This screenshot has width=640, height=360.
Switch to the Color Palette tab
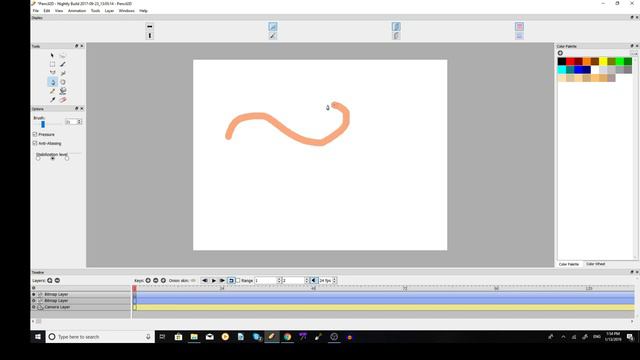pos(569,264)
